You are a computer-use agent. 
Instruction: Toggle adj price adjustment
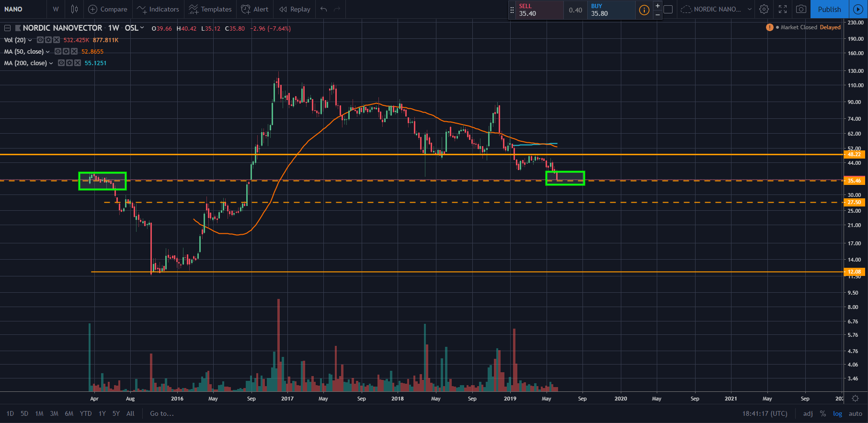(x=808, y=413)
